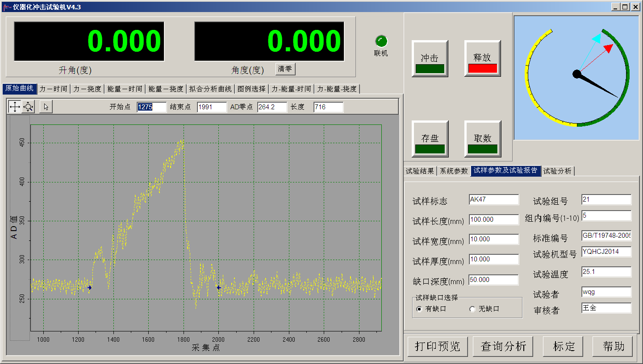This screenshot has height=364, width=643.
Task: Select the pan/move crosshair tool
Action: click(15, 107)
